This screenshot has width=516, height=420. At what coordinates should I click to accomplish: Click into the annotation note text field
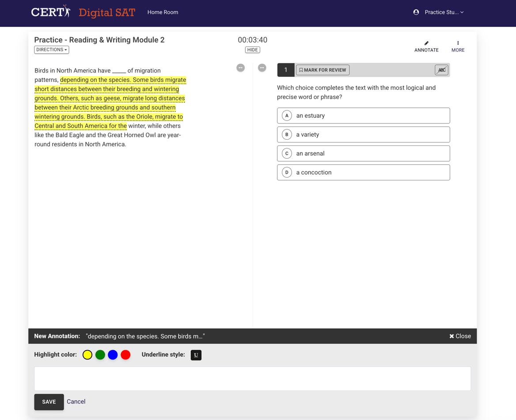pyautogui.click(x=252, y=378)
